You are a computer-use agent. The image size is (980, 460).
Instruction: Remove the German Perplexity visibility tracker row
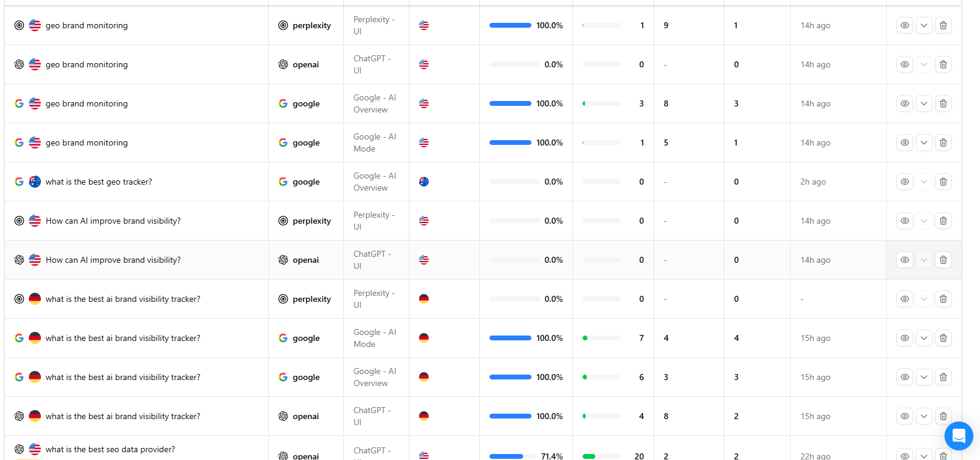pyautogui.click(x=943, y=299)
